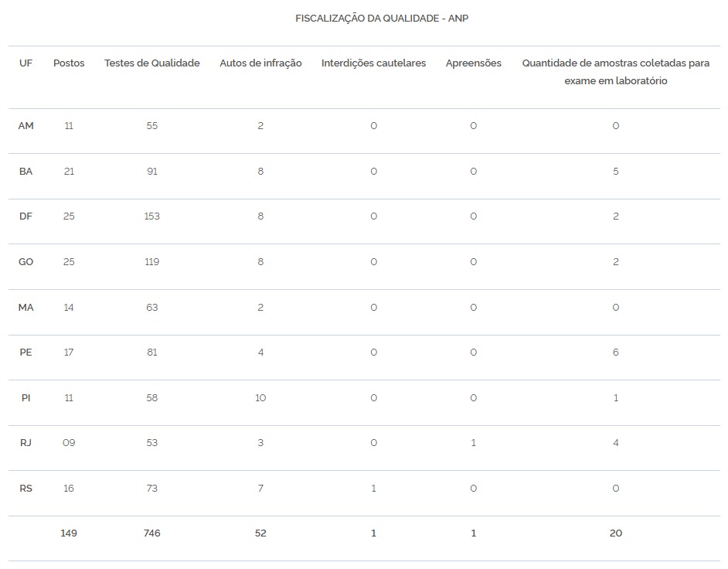Viewport: 728px width, 569px height.
Task: Click the DF quality tests value 153
Action: pyautogui.click(x=152, y=216)
